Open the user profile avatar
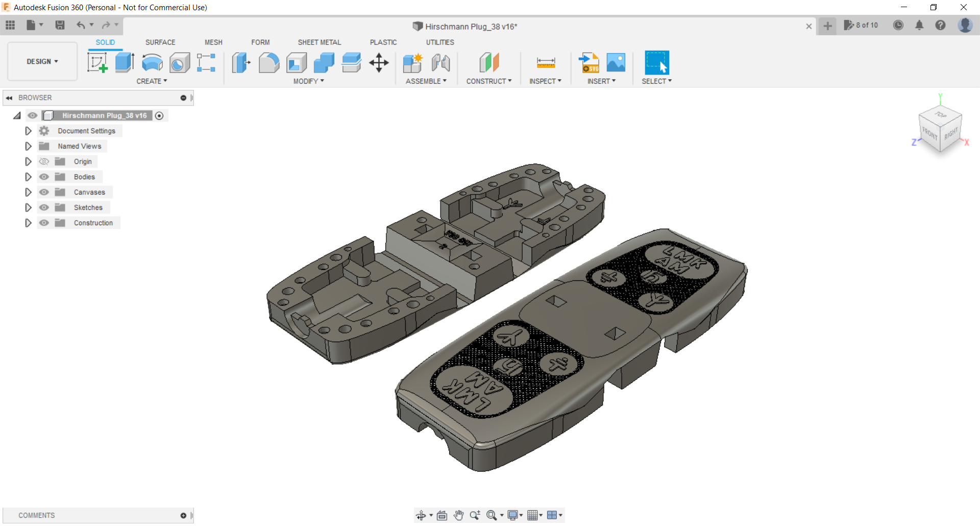Viewport: 980px width, 526px height. 965,25
